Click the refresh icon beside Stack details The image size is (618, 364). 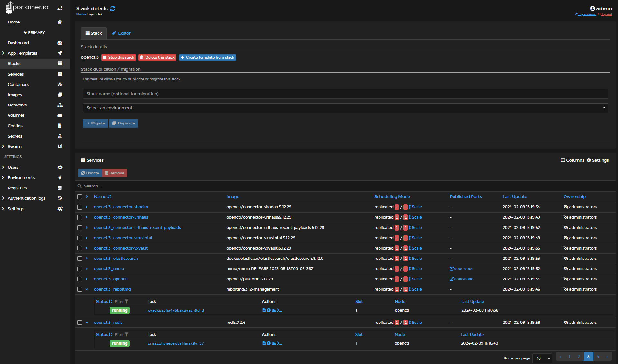(x=113, y=9)
